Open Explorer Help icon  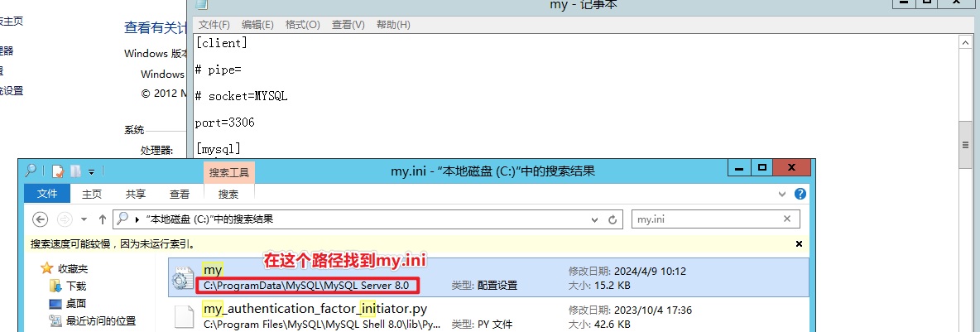point(800,195)
